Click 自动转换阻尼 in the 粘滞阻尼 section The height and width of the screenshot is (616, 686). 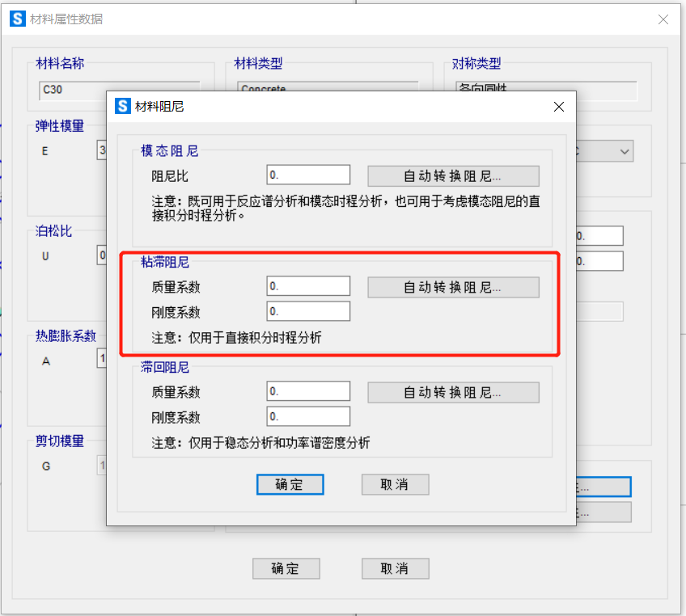(x=453, y=286)
